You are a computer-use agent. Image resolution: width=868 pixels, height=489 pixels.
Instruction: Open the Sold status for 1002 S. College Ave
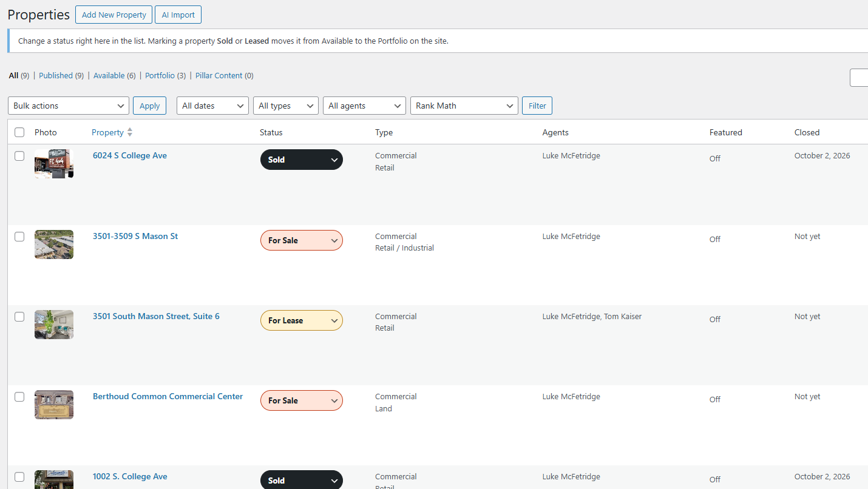[302, 480]
